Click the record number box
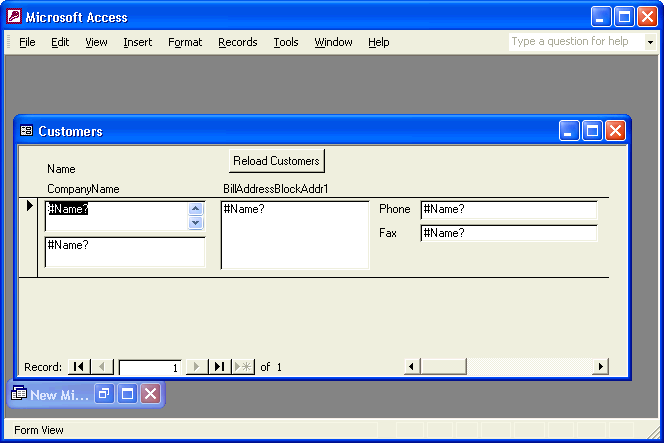Image resolution: width=664 pixels, height=443 pixels. tap(150, 367)
